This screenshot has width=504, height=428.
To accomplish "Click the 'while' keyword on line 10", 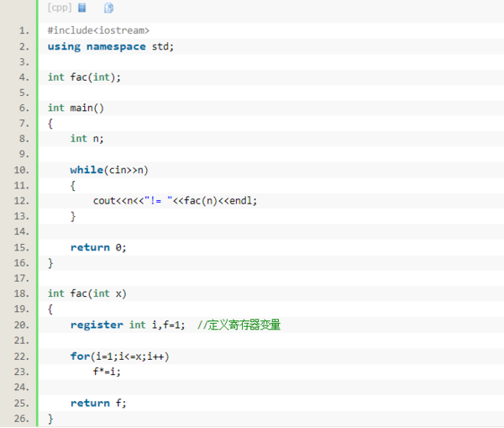I will 87,170.
